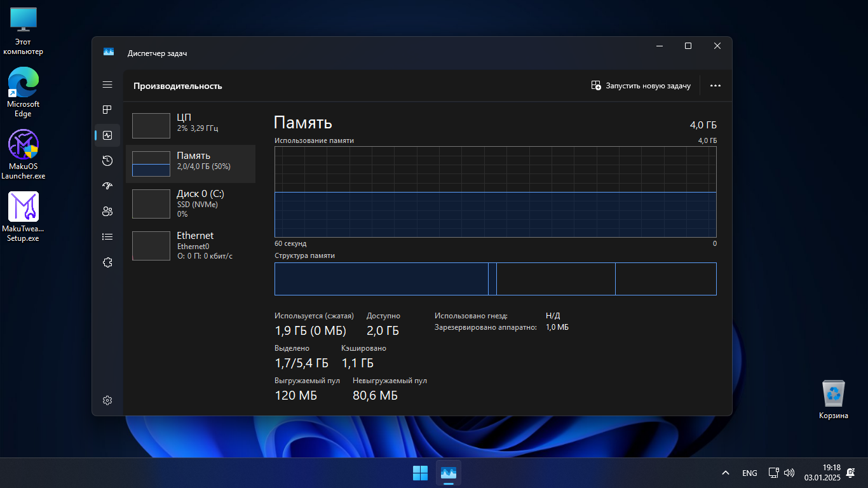Image resolution: width=868 pixels, height=488 pixels.
Task: Click the Ethernet mini graph thumbnail
Action: [151, 245]
